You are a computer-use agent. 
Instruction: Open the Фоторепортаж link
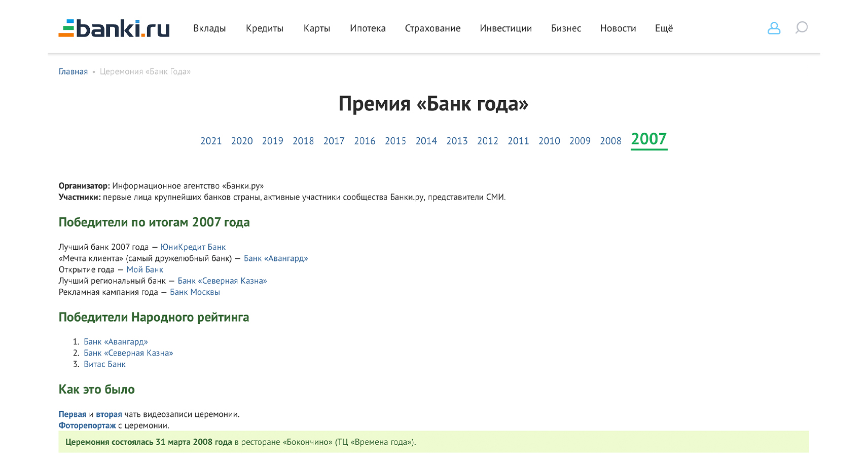[x=87, y=425]
